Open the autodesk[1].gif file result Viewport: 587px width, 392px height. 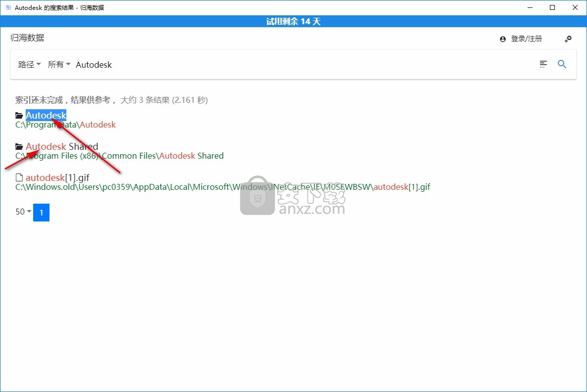pos(57,177)
